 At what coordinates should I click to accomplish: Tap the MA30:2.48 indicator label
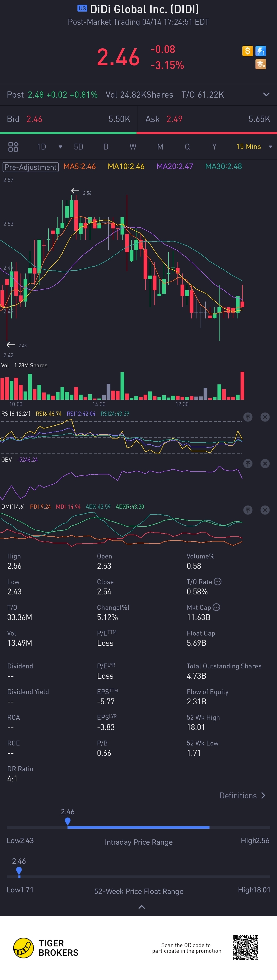click(223, 166)
